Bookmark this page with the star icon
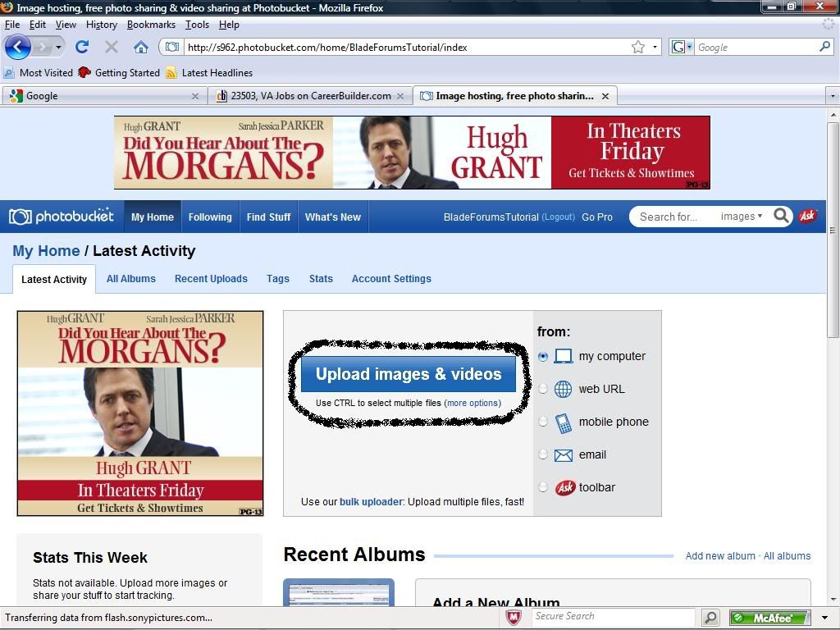Viewport: 840px width, 630px height. point(638,47)
